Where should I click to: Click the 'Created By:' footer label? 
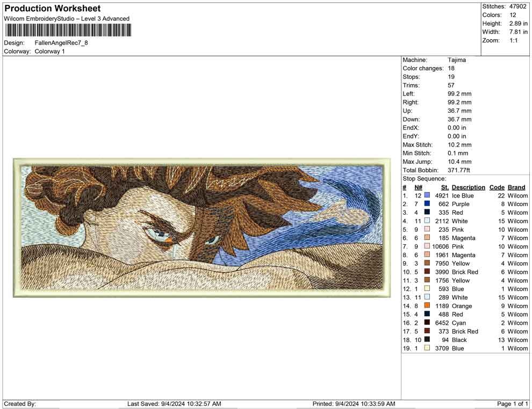(20, 404)
